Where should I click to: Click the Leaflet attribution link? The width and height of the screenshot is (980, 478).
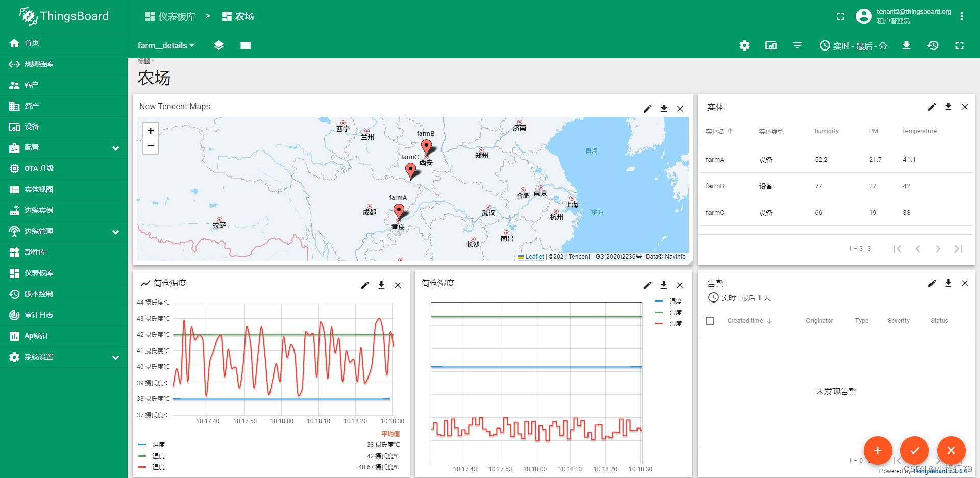point(534,256)
